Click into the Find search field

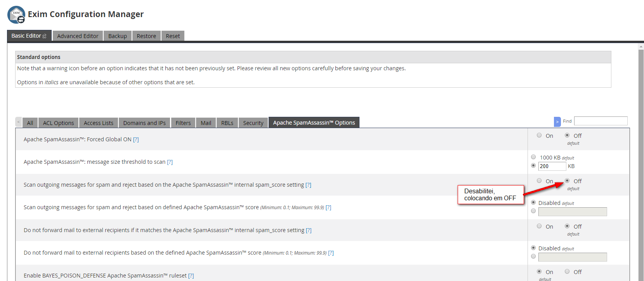(601, 121)
